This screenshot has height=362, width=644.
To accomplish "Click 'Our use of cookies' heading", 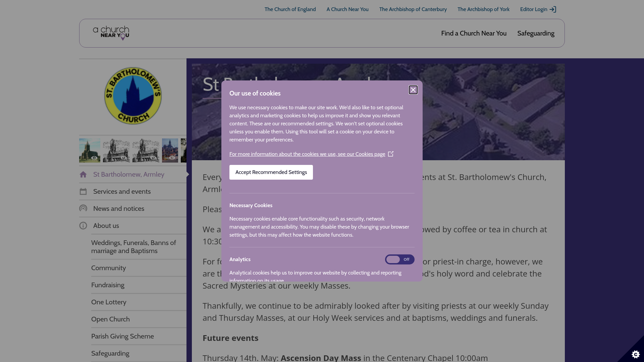I will click(x=255, y=94).
